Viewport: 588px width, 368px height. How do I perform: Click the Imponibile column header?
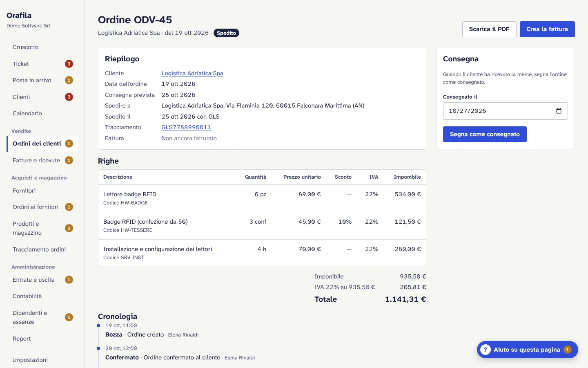click(x=407, y=177)
